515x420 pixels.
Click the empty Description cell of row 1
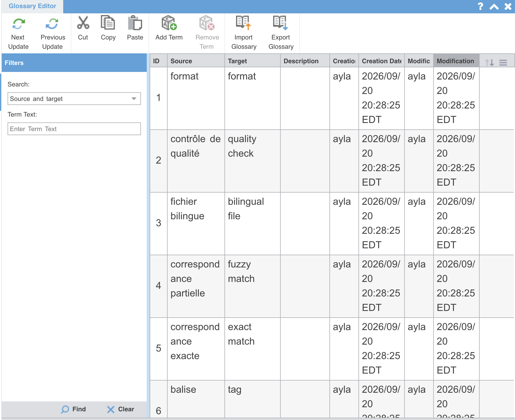click(x=305, y=98)
